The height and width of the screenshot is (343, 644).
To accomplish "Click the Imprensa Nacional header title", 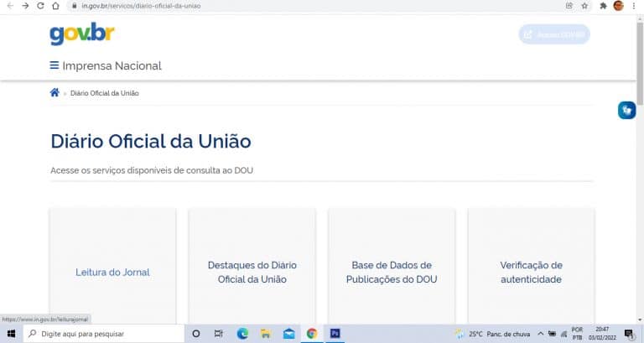I will (x=112, y=65).
